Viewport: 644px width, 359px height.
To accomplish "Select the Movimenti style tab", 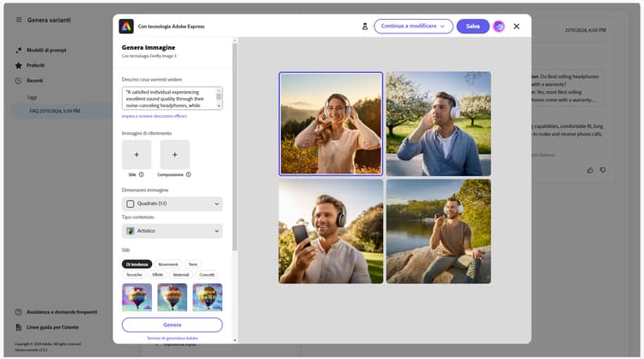I will click(x=168, y=265).
